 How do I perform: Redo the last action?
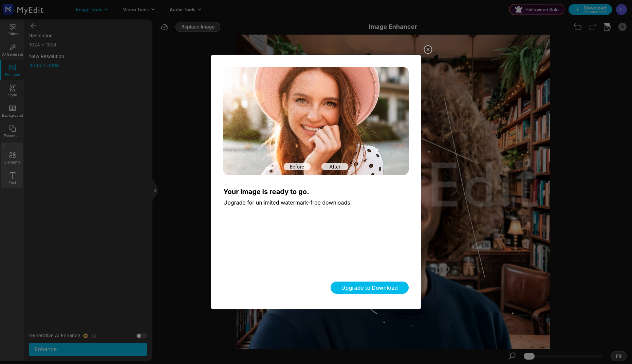coord(593,27)
